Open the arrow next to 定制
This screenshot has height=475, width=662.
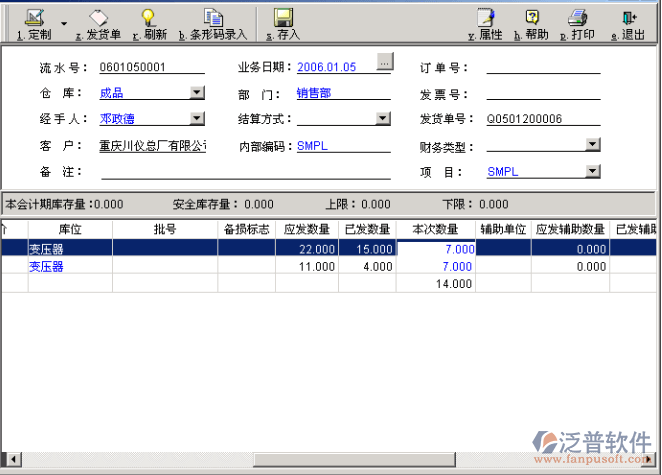click(x=64, y=22)
